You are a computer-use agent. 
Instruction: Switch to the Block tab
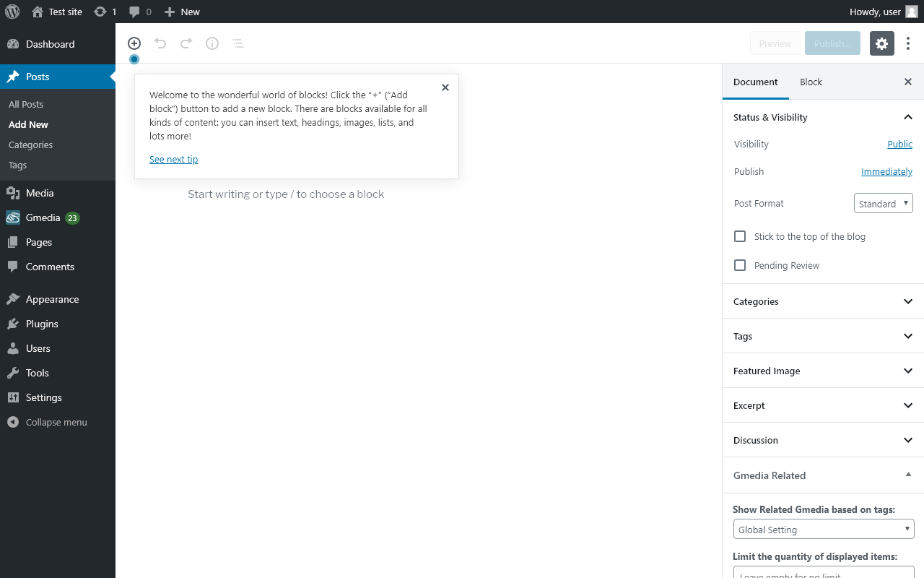tap(811, 82)
